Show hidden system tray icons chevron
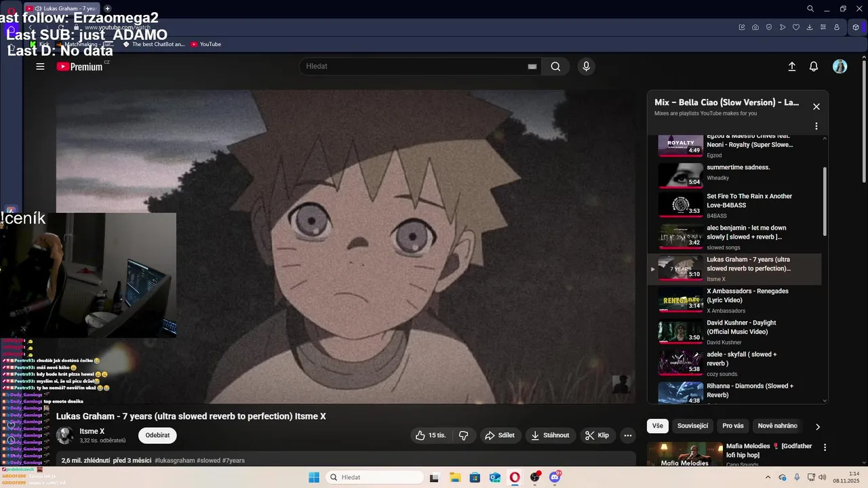The image size is (868, 488). pos(768,477)
